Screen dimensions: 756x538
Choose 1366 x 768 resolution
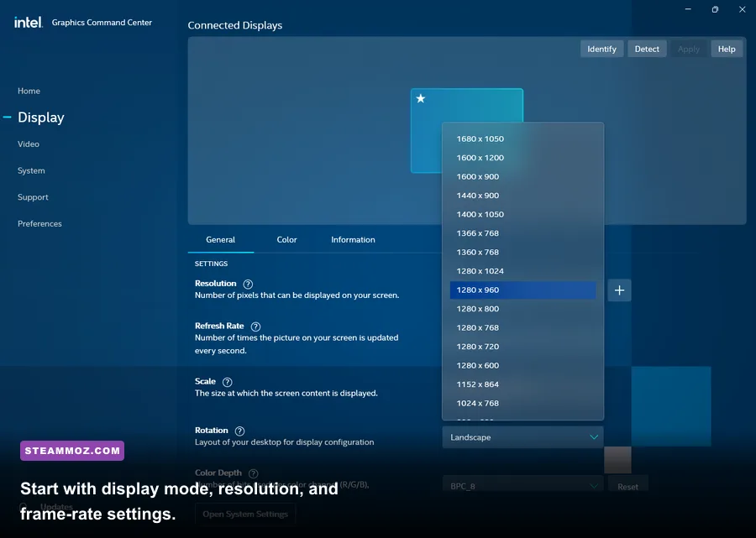[x=522, y=233]
